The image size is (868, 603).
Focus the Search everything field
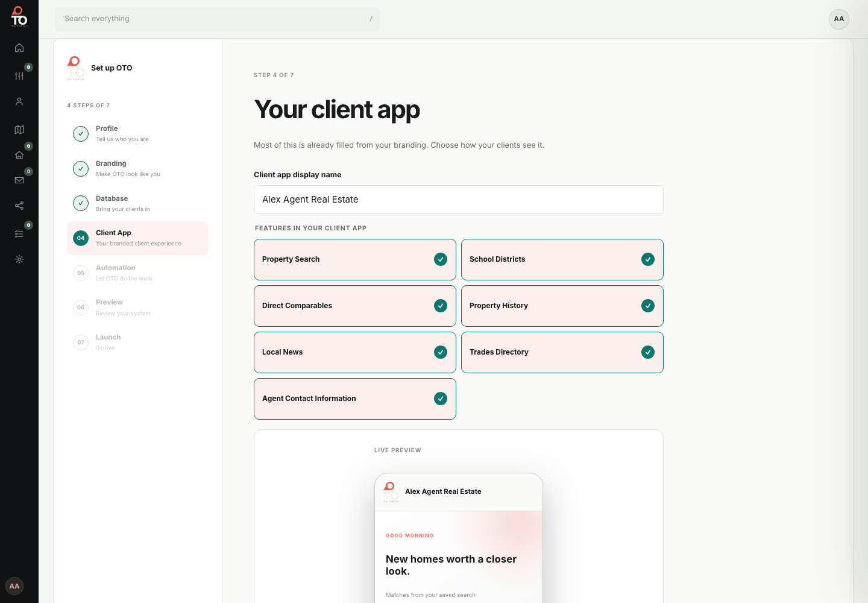click(x=218, y=19)
